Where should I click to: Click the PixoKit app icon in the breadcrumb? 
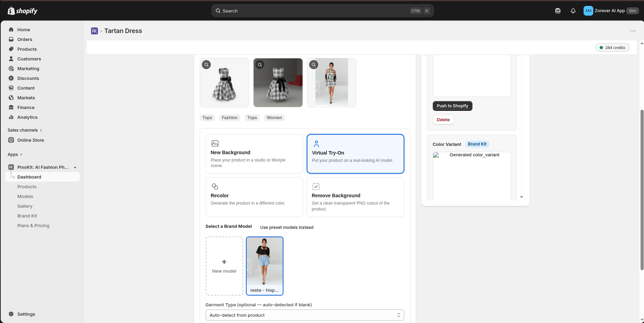point(94,31)
